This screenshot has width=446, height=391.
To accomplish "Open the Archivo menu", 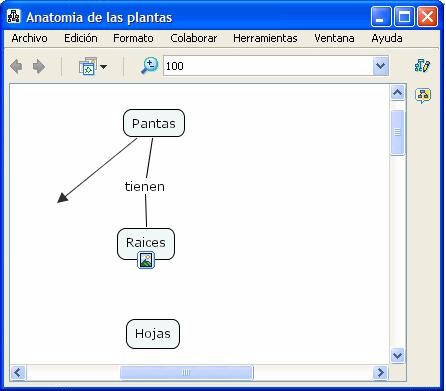I will (x=29, y=38).
